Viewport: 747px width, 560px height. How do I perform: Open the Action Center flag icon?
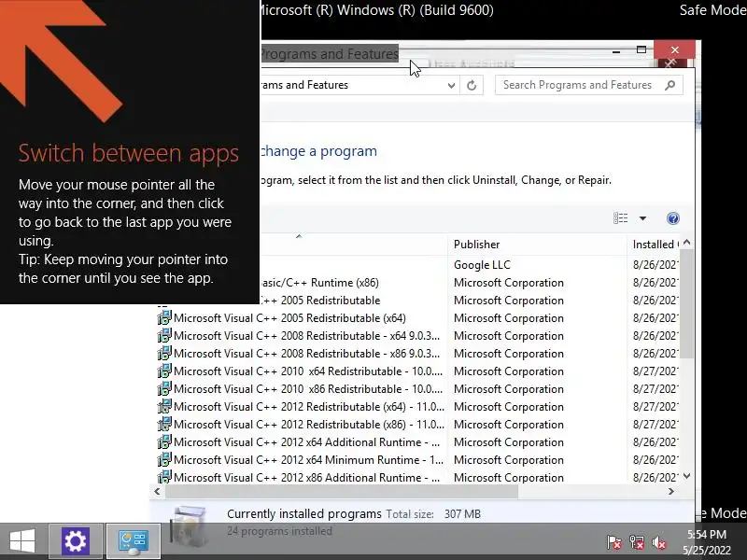point(614,542)
